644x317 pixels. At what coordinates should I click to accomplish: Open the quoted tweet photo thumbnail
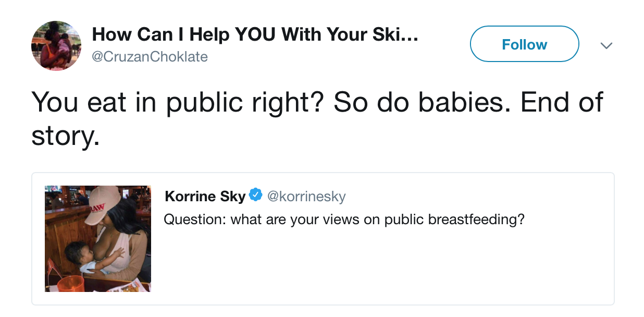(x=98, y=238)
